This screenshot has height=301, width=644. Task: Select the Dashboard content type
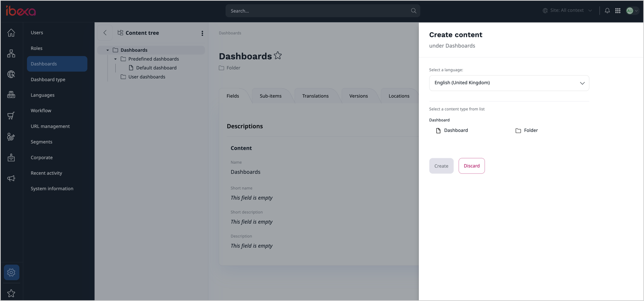coord(455,130)
